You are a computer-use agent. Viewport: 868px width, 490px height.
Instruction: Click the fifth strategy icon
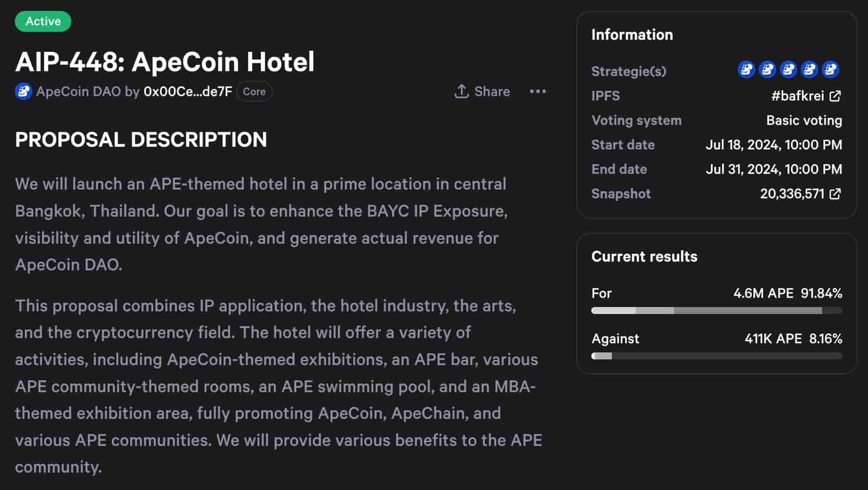point(830,69)
